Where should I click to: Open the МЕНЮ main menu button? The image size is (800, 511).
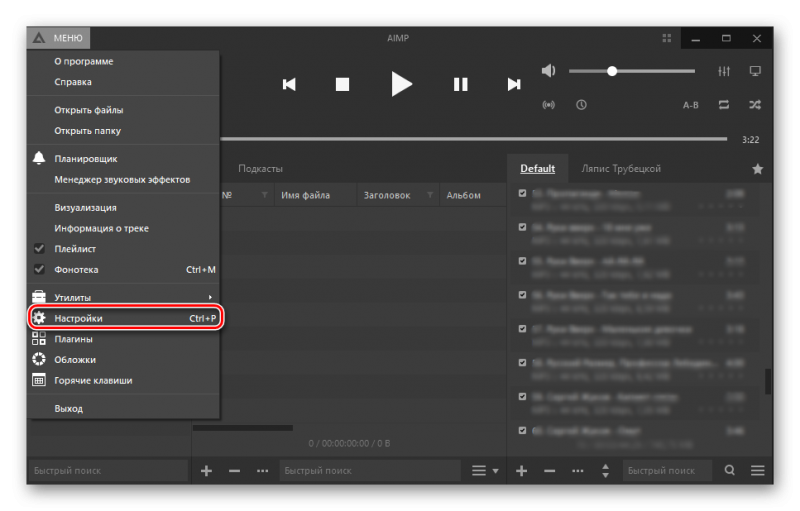pyautogui.click(x=59, y=38)
